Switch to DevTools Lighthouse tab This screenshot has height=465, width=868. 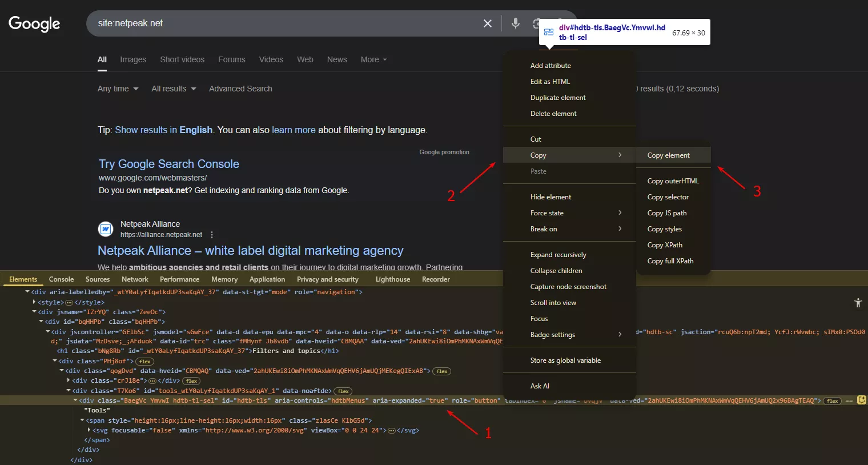point(393,279)
